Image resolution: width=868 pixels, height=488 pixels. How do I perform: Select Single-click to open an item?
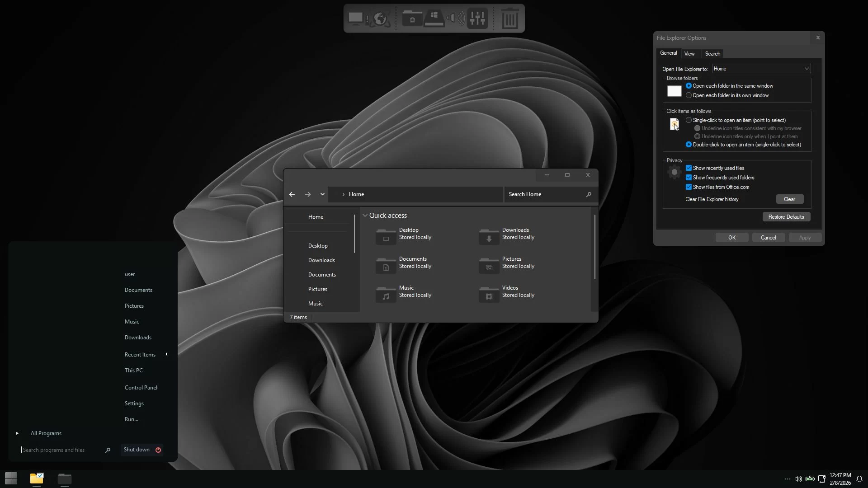click(x=689, y=120)
